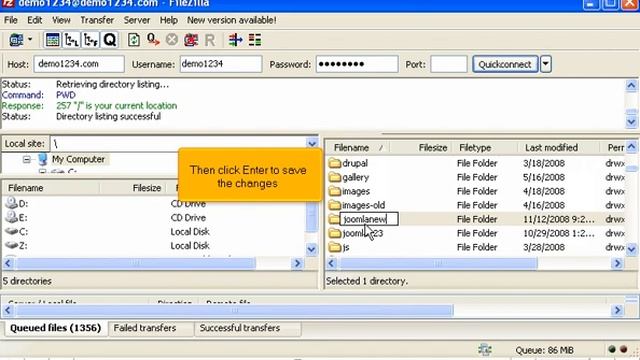Click the Quickconnect button

tap(505, 64)
